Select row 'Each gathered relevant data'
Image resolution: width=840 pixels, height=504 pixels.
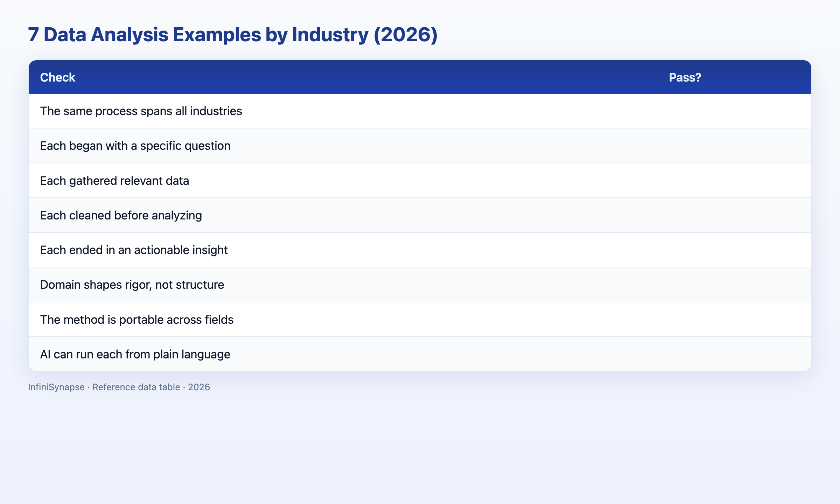click(x=420, y=181)
